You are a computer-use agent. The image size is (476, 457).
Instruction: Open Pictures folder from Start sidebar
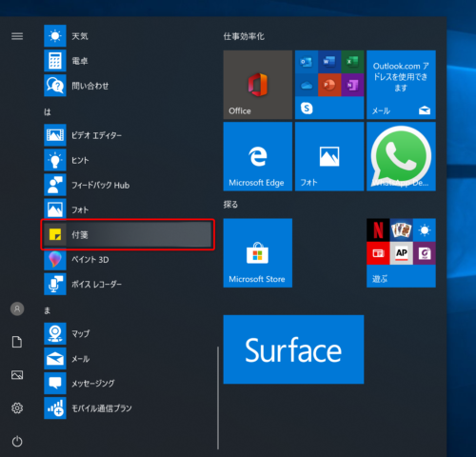(17, 375)
